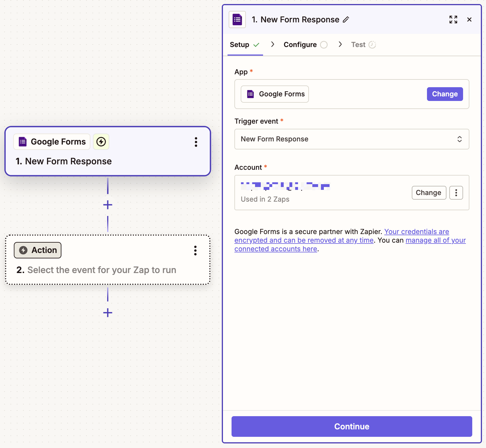486x448 pixels.
Task: Expand the step panel to fullscreen
Action: [453, 20]
